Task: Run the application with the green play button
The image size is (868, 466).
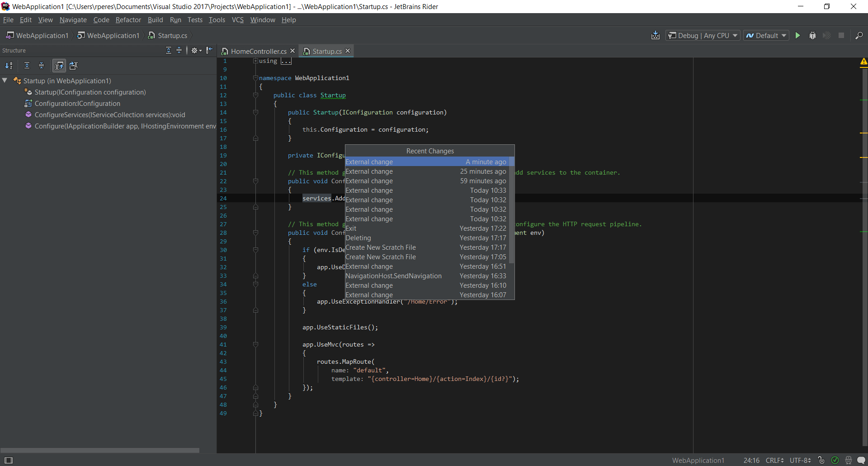Action: coord(798,35)
